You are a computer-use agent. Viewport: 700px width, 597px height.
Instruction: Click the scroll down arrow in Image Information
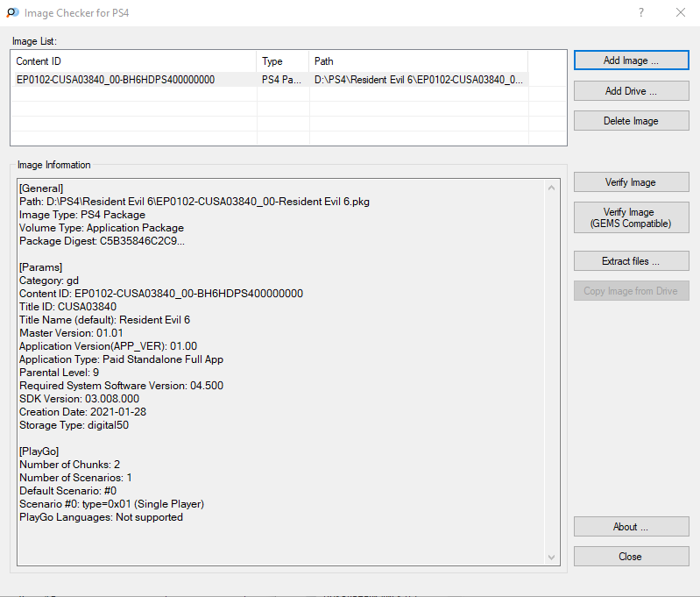tap(552, 558)
